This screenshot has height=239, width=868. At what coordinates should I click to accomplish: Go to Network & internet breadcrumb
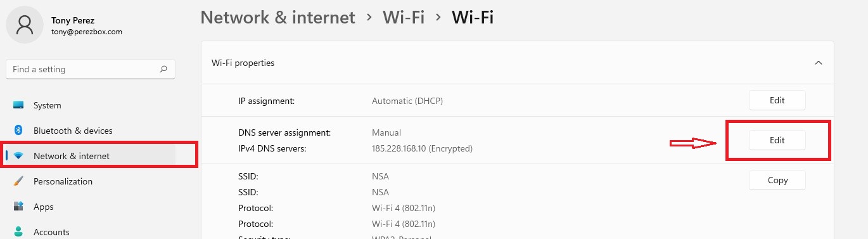coord(278,17)
